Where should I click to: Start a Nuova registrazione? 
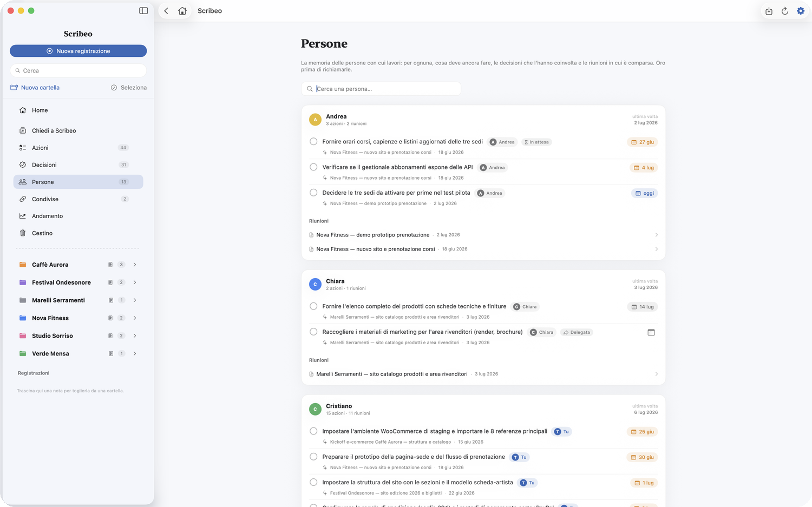[x=78, y=51]
